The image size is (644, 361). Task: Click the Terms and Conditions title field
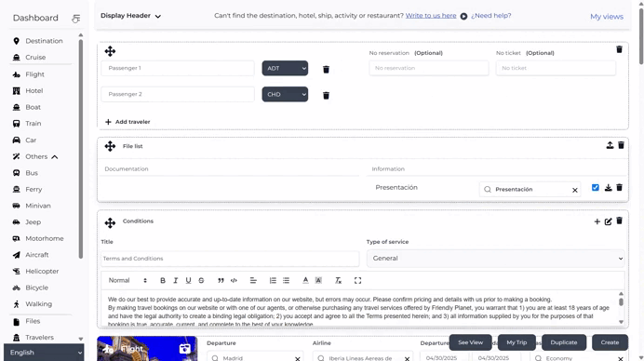(230, 259)
